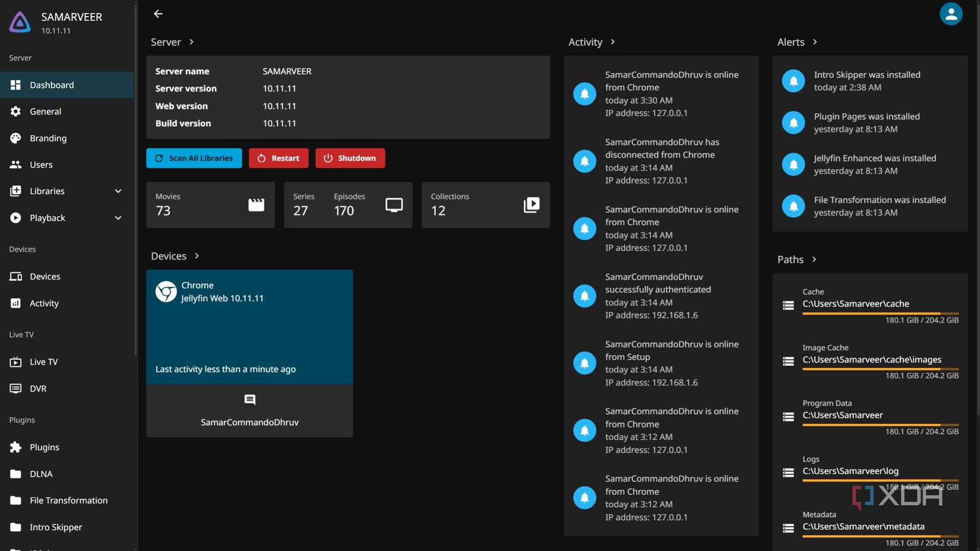Click the Episodes 170 count
Image resolution: width=980 pixels, height=551 pixels.
[x=349, y=205]
